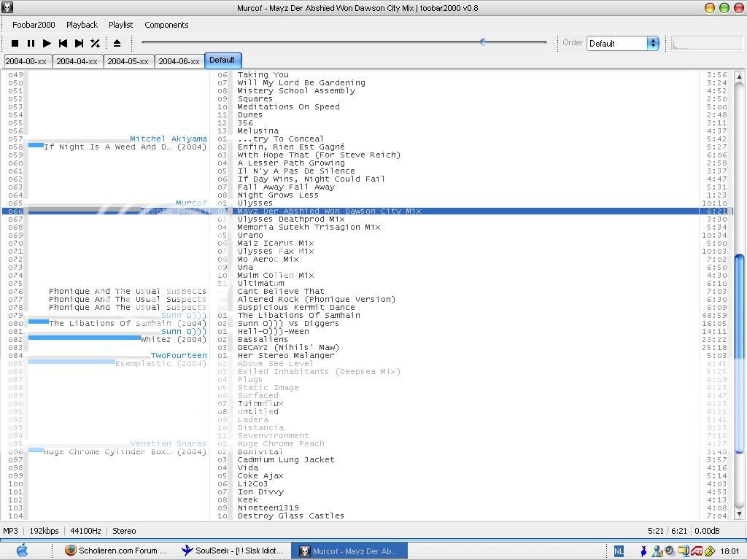The width and height of the screenshot is (747, 560).
Task: Select "Suspicious Kermit Dance" track
Action: click(x=296, y=308)
